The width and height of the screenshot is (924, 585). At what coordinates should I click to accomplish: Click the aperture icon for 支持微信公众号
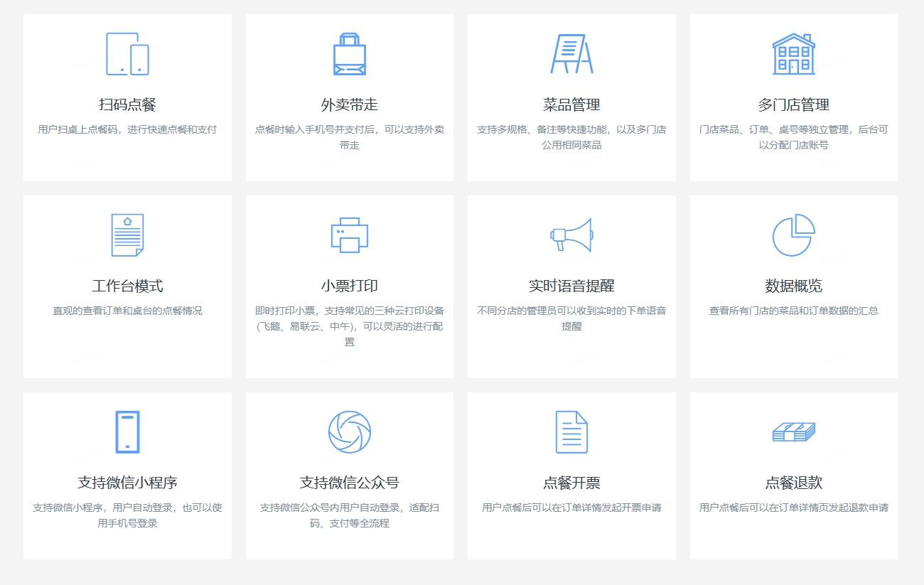coord(350,432)
